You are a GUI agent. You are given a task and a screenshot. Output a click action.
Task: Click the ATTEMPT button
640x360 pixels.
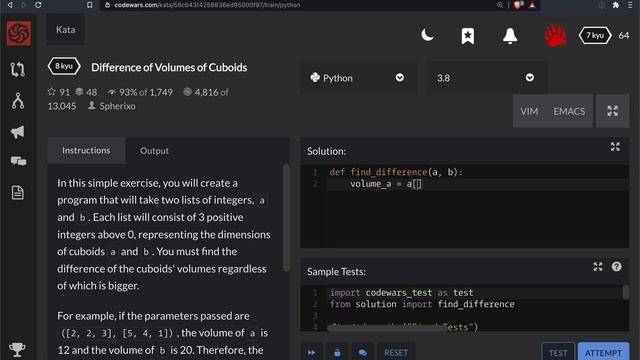point(603,353)
